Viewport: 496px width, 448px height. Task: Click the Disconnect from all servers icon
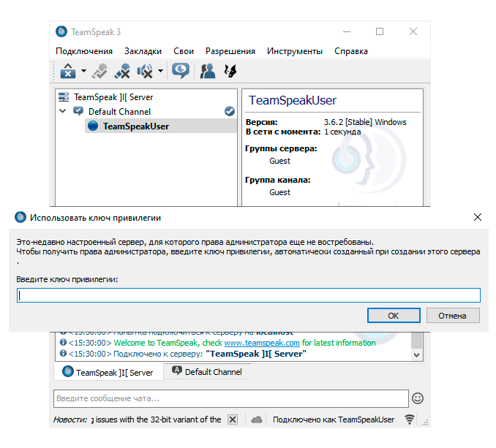coord(123,71)
